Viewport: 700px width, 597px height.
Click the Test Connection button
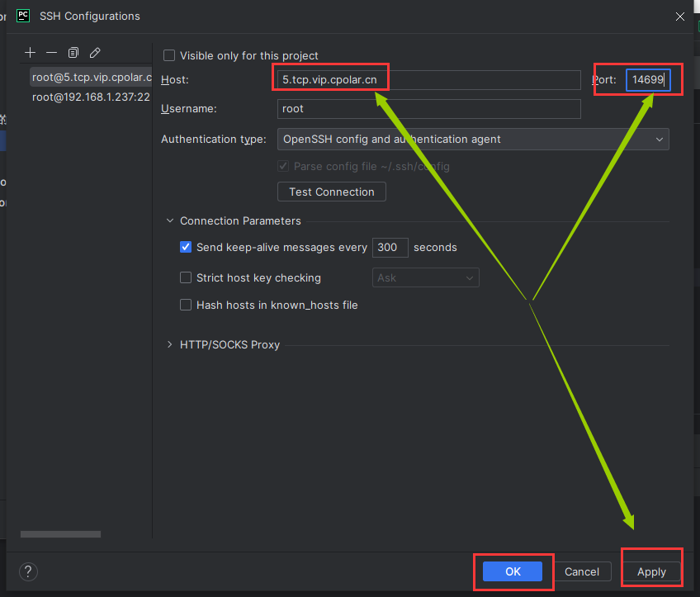click(332, 192)
